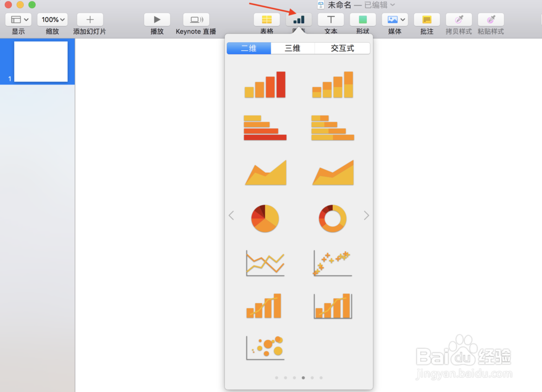Select the second page dot indicator

[286, 378]
